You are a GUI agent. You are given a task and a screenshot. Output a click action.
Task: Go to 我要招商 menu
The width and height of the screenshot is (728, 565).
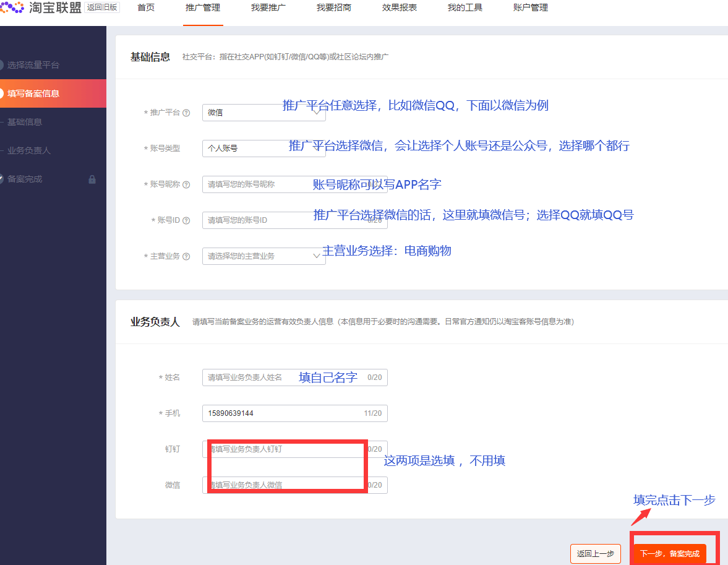(x=334, y=8)
